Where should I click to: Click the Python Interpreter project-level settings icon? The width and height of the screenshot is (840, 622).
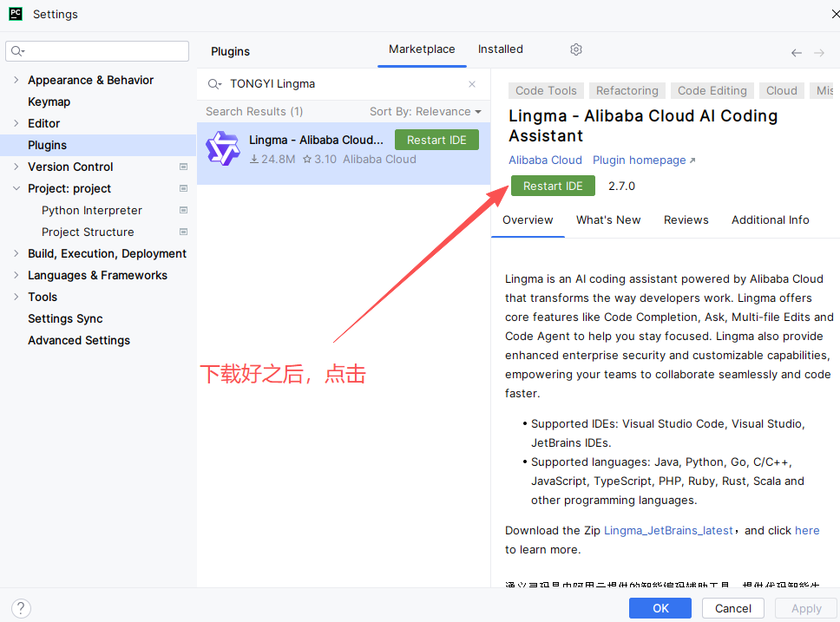pos(183,210)
